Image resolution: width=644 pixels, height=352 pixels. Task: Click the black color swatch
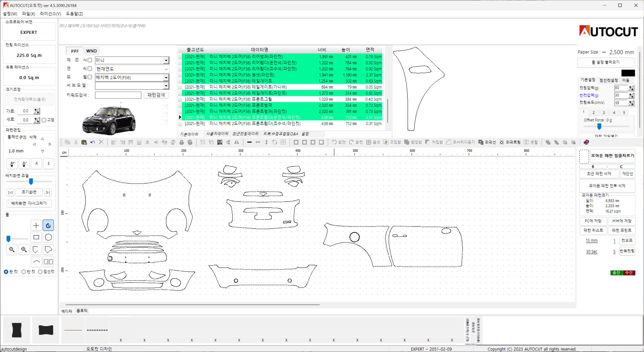[x=628, y=73]
